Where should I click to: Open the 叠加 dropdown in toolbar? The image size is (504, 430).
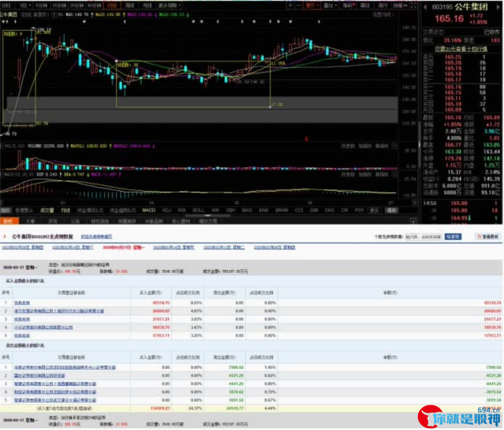tap(330, 5)
